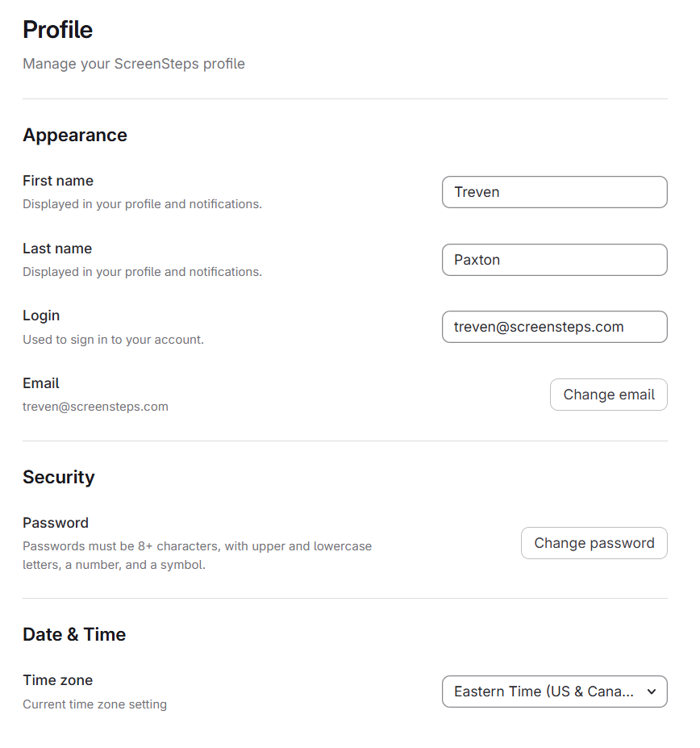Click the email address shown under Email
Image resolution: width=700 pixels, height=748 pixels.
click(x=95, y=407)
